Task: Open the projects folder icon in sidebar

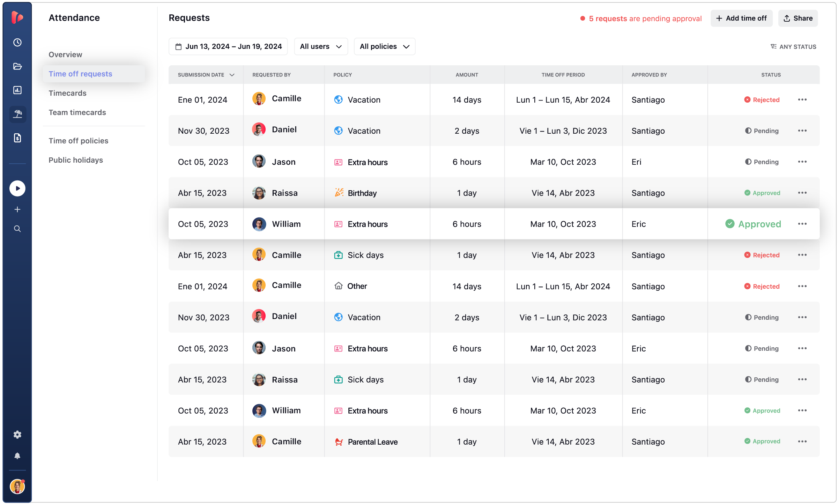Action: pyautogui.click(x=17, y=66)
